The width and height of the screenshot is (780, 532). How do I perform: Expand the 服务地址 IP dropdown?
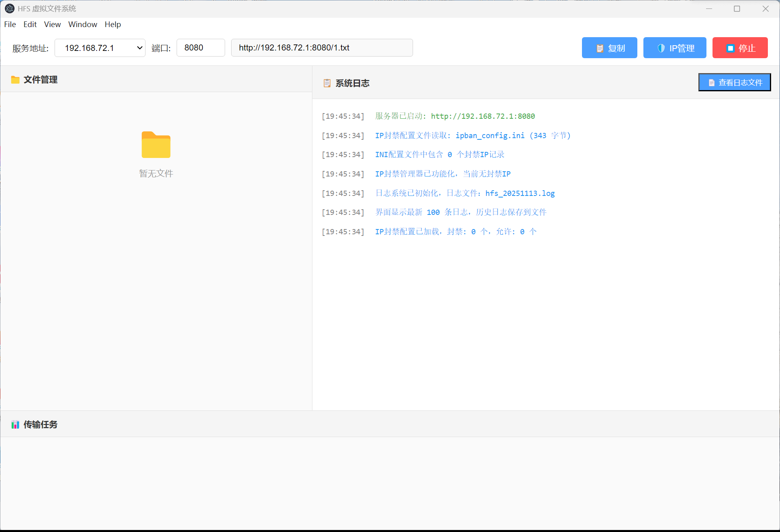coord(140,48)
